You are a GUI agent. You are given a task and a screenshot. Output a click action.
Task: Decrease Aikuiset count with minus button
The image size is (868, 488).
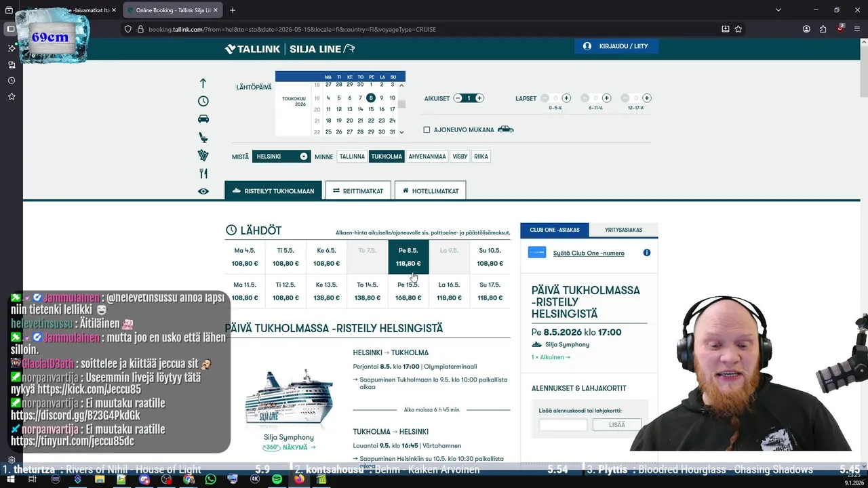tap(458, 98)
